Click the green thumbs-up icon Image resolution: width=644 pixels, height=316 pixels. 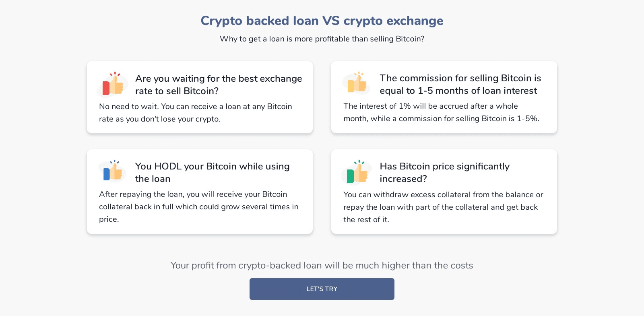click(x=357, y=171)
